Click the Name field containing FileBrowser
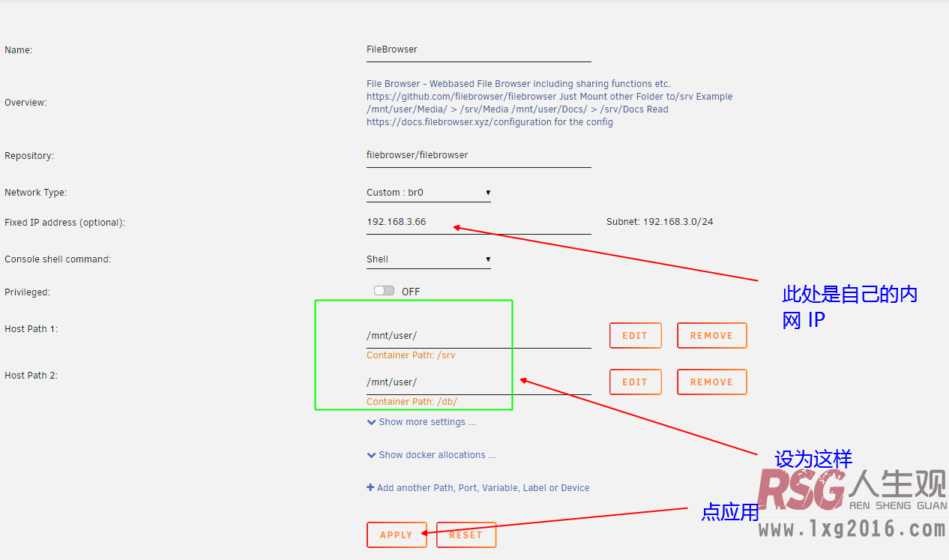The image size is (949, 560). tap(478, 49)
